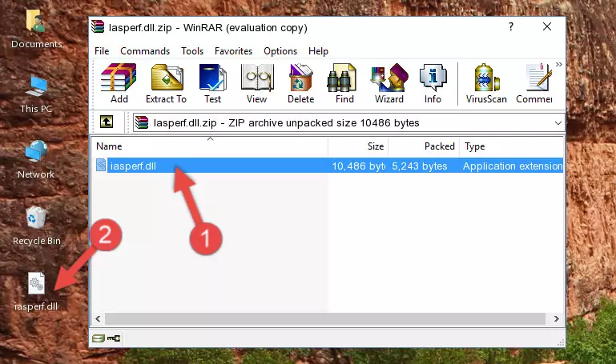Select the Recycle Bin desktop icon
The height and width of the screenshot is (364, 616).
click(x=37, y=226)
